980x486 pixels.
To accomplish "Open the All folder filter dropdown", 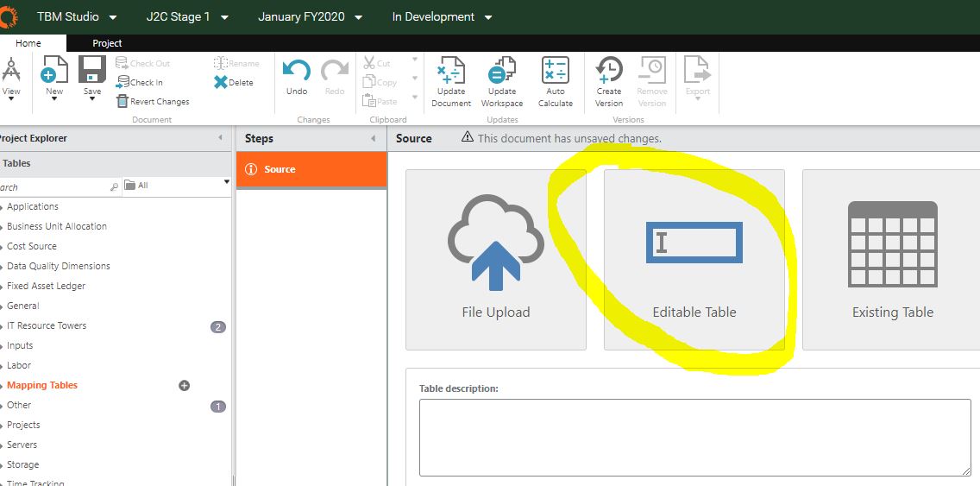I will [x=177, y=185].
